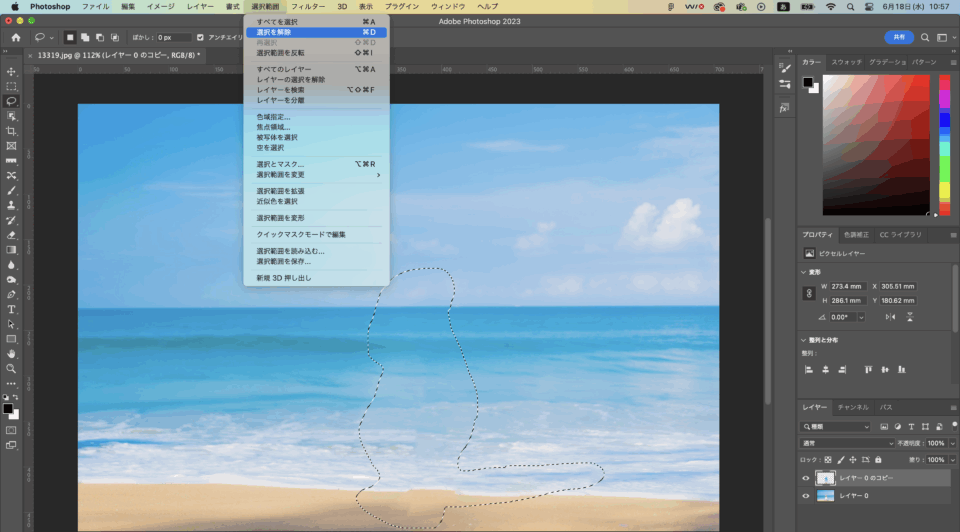
Task: Open the layer kind filter dropdown
Action: [836, 427]
